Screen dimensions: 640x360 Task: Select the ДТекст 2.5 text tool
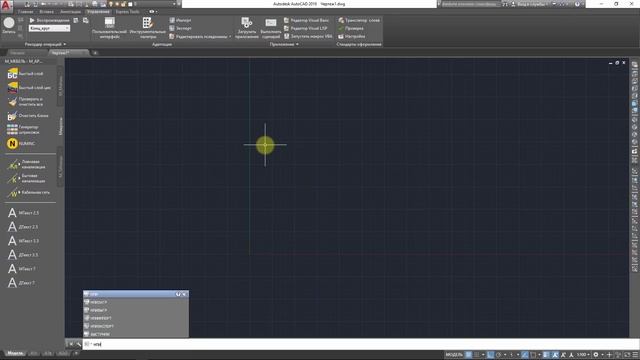click(x=23, y=227)
